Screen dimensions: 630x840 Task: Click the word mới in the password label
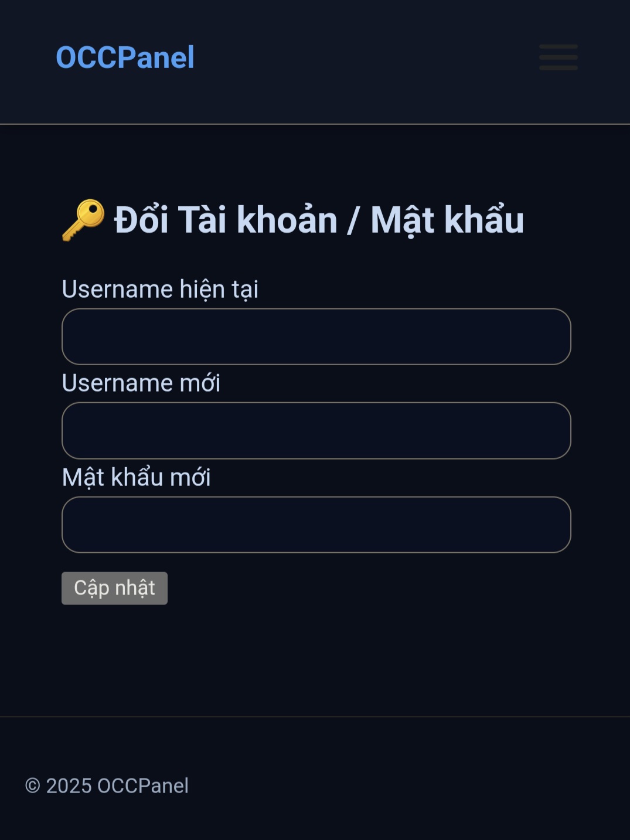coord(190,478)
